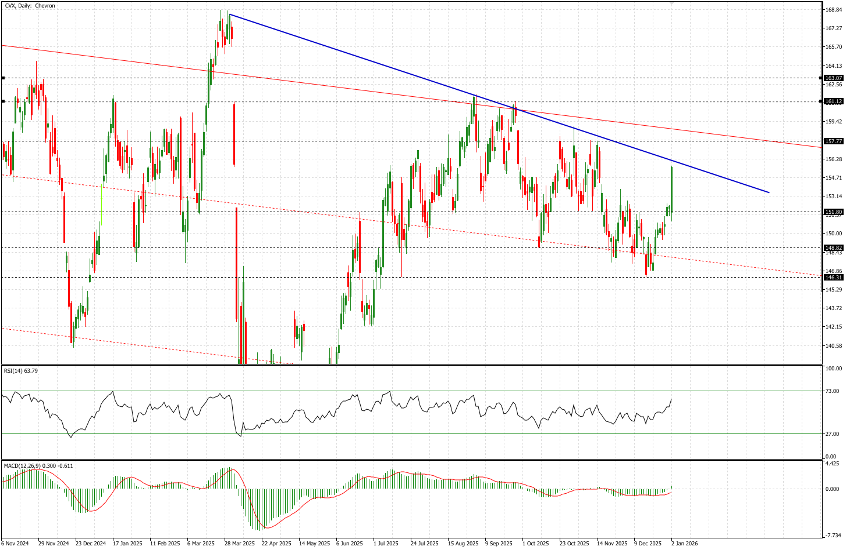Click the RSI 27.00 level label

click(x=830, y=434)
